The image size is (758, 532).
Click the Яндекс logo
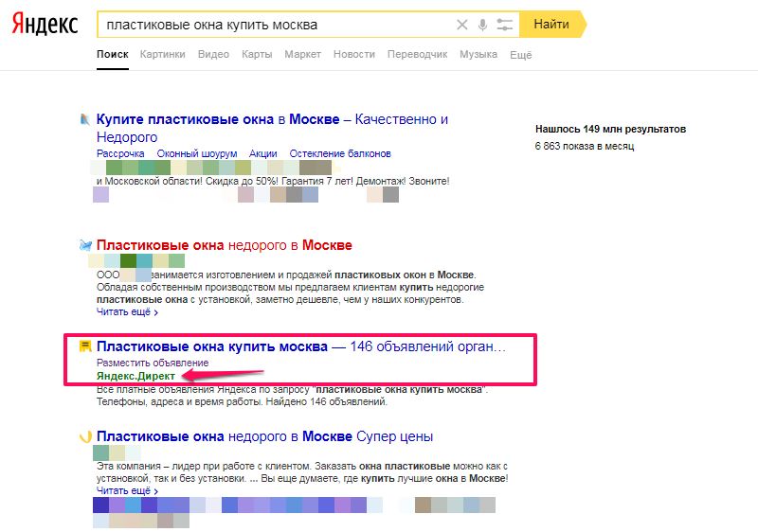point(45,25)
